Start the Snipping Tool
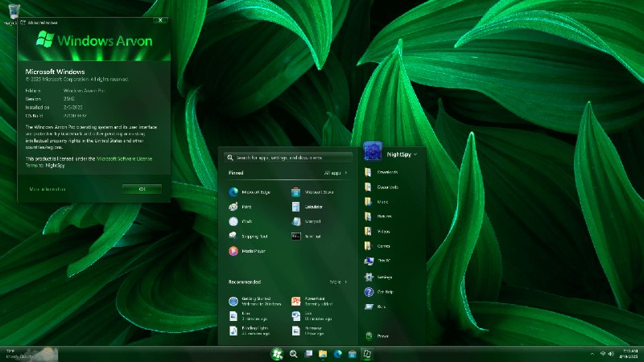Screen dimensions: 644x362 pos(248,237)
